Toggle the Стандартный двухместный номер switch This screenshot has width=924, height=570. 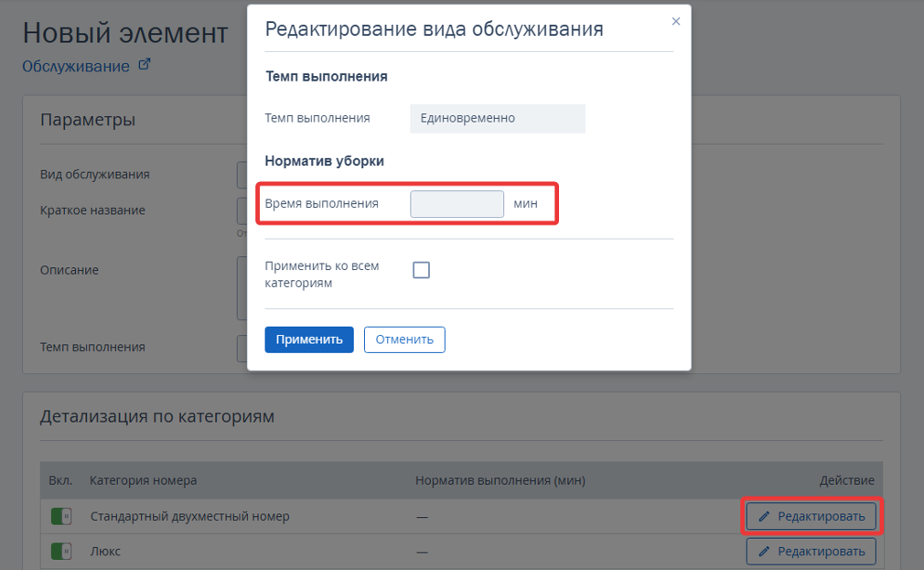click(61, 516)
